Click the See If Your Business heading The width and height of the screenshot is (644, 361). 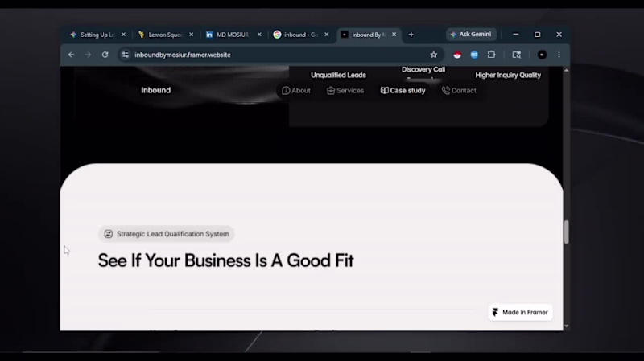225,260
